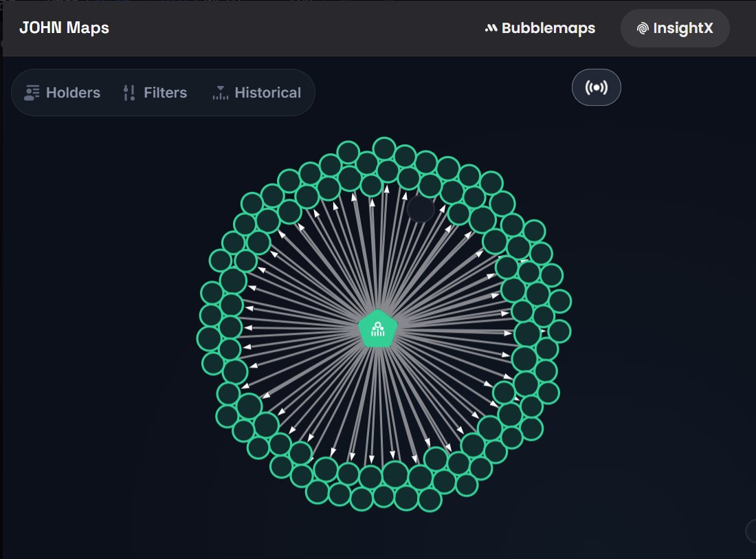Viewport: 756px width, 559px height.
Task: Click the Bubblemaps logo icon
Action: [491, 28]
